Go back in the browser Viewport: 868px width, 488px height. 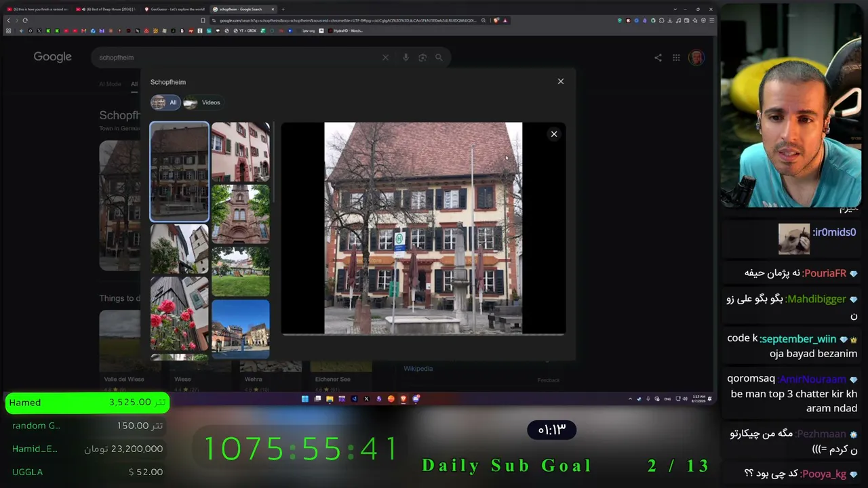8,20
